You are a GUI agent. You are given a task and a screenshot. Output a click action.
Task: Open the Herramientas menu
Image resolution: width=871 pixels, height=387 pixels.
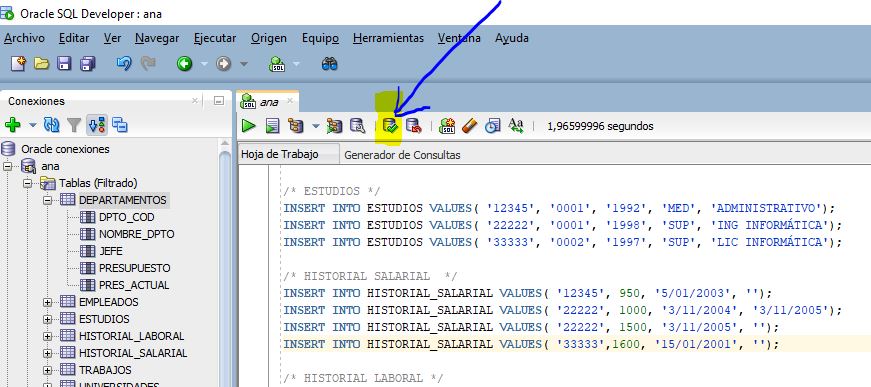click(388, 38)
